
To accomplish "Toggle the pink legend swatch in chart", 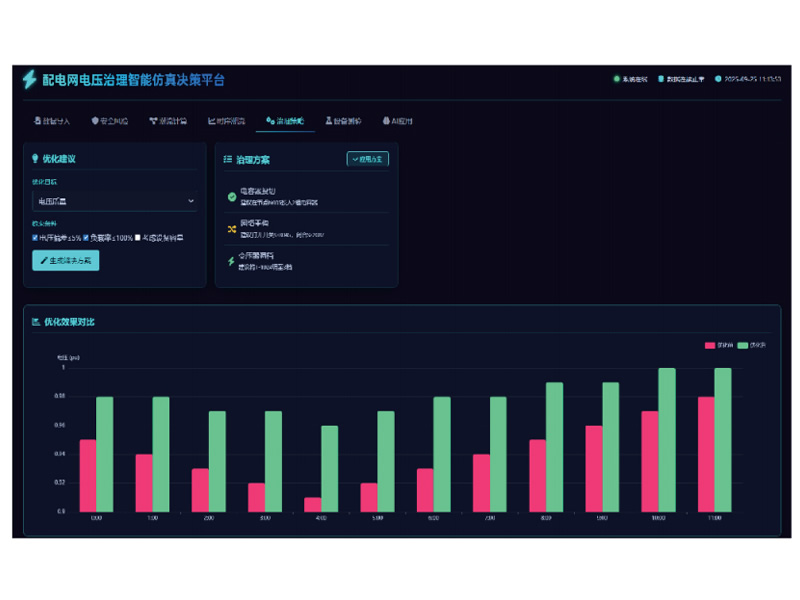I will pyautogui.click(x=711, y=345).
